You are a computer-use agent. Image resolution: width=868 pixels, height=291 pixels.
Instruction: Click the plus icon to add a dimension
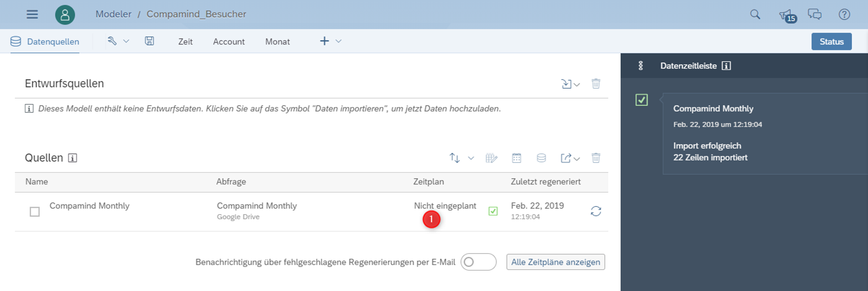click(x=325, y=41)
